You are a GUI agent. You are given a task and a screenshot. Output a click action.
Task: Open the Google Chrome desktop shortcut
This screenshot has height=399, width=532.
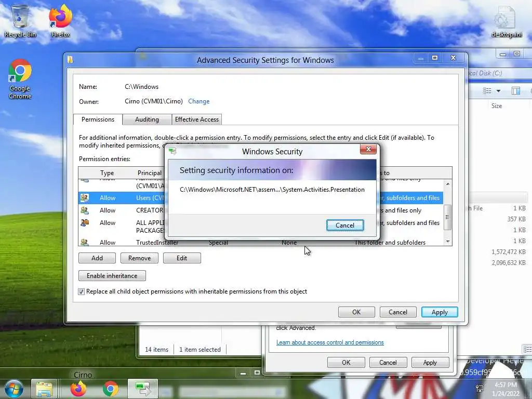pos(20,79)
